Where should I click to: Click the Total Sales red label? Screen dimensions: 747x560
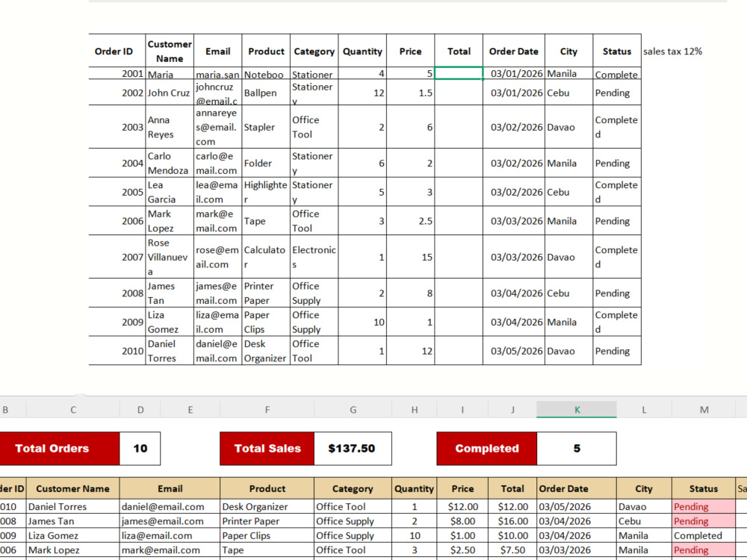pos(267,449)
